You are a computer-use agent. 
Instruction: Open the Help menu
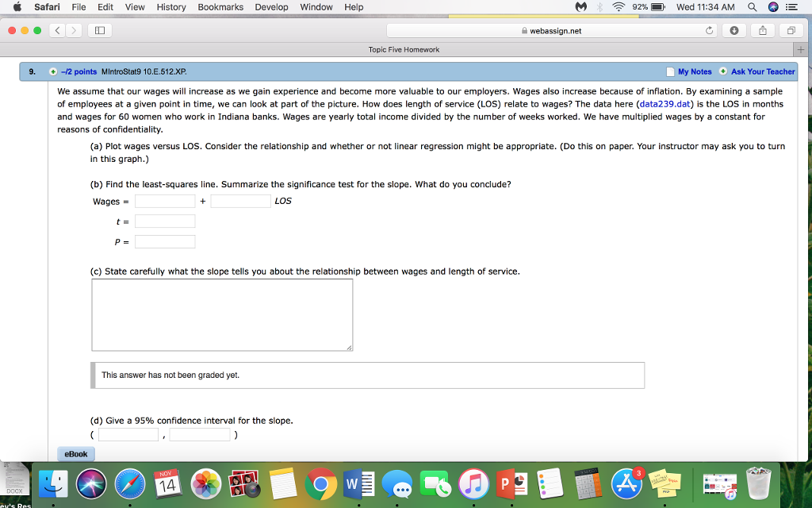tap(354, 6)
